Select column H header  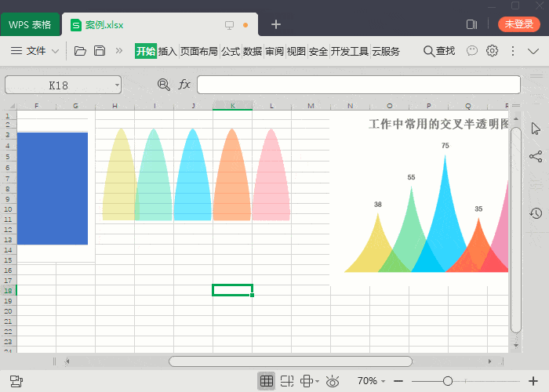(115, 105)
